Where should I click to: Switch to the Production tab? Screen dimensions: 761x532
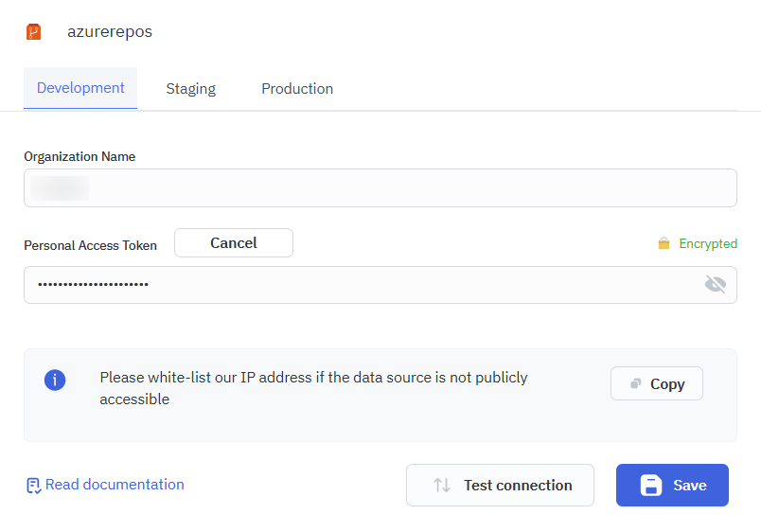pos(297,89)
